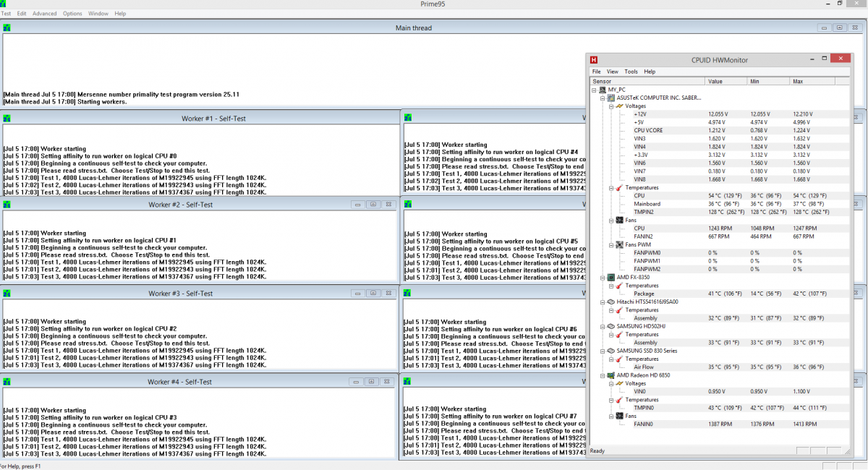Restore the Worker #3 Self-Test child window
The image size is (868, 470).
click(x=373, y=293)
